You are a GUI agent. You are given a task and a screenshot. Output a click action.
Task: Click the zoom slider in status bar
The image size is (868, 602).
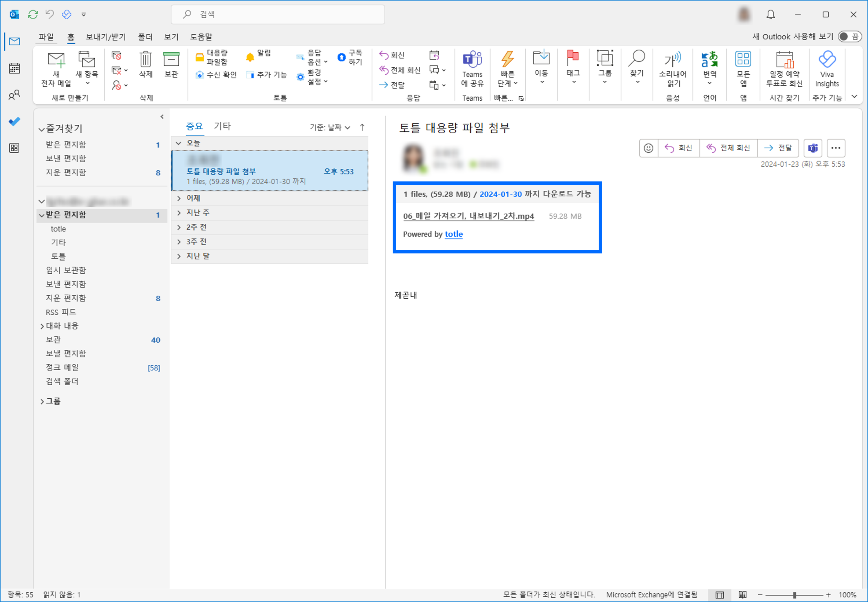pos(794,595)
